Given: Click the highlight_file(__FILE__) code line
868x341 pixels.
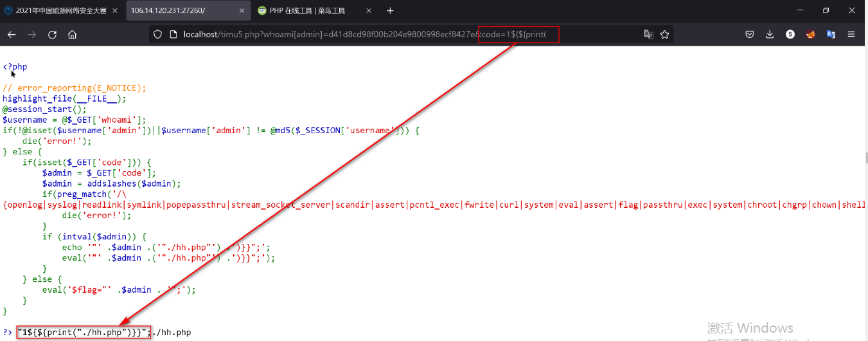Looking at the screenshot, I should [64, 98].
